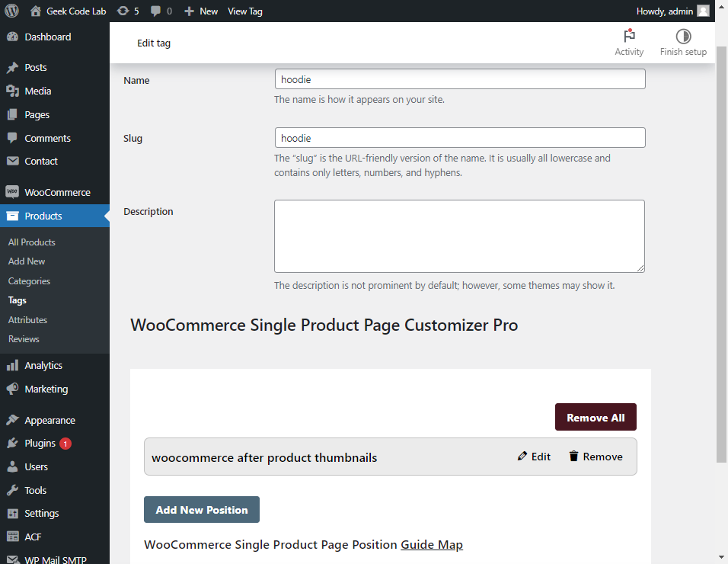This screenshot has width=728, height=564.
Task: Click the Appearance paintbrush icon
Action: coord(12,420)
